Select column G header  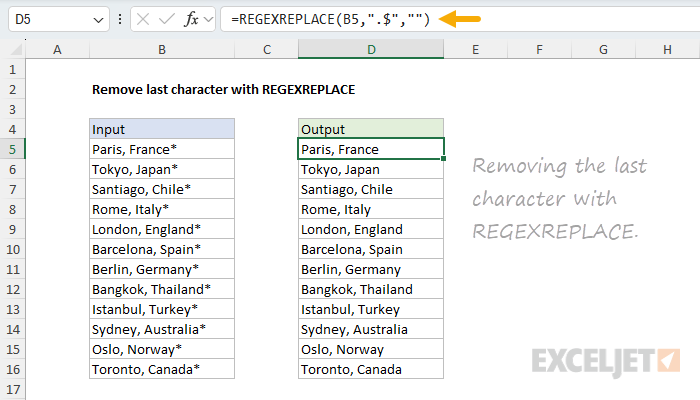coord(603,49)
